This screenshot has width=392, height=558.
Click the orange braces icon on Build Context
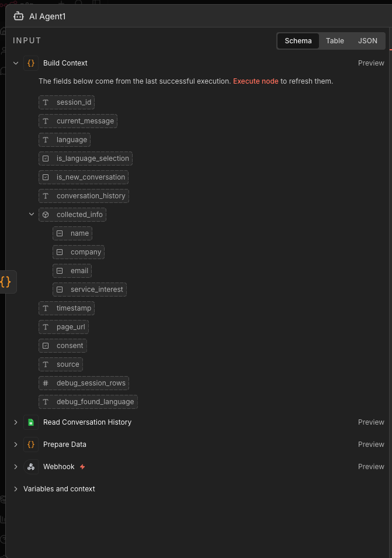click(31, 63)
